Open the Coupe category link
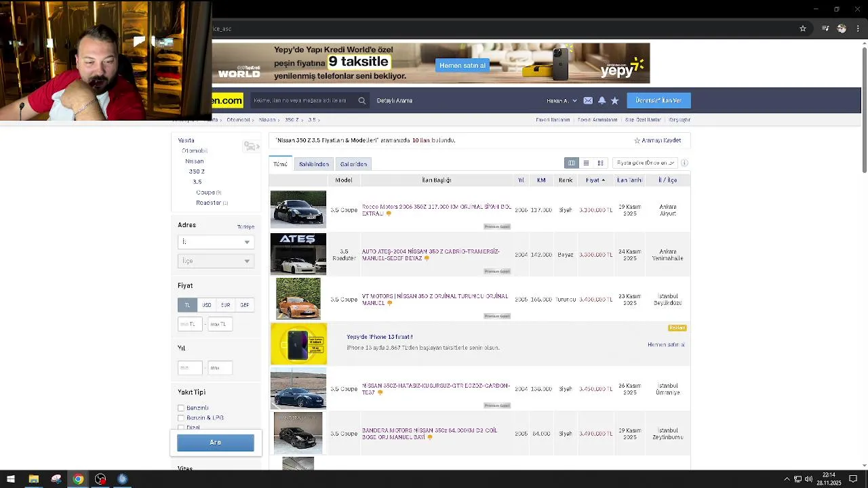This screenshot has height=488, width=868. (205, 192)
